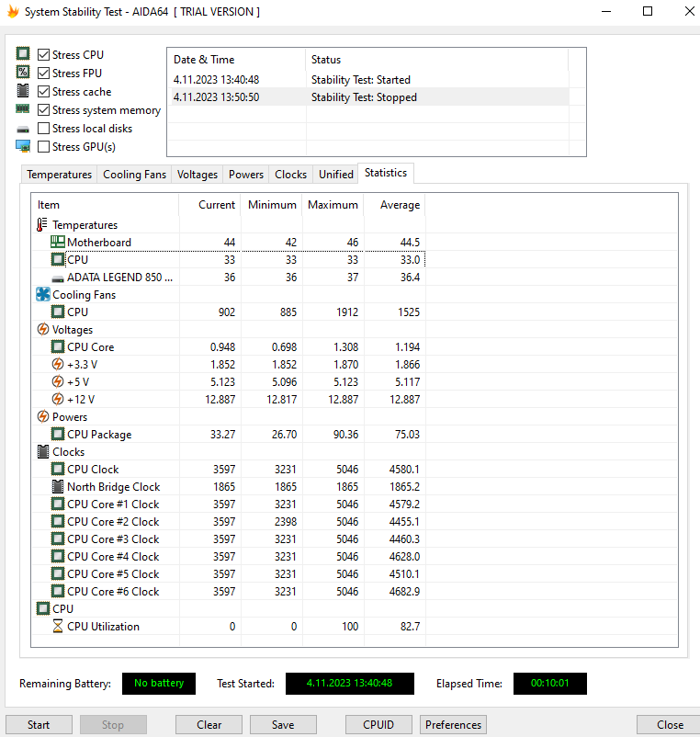This screenshot has width=700, height=737.
Task: Click the monitor icon beside Stress GPU(s)
Action: coord(23,146)
